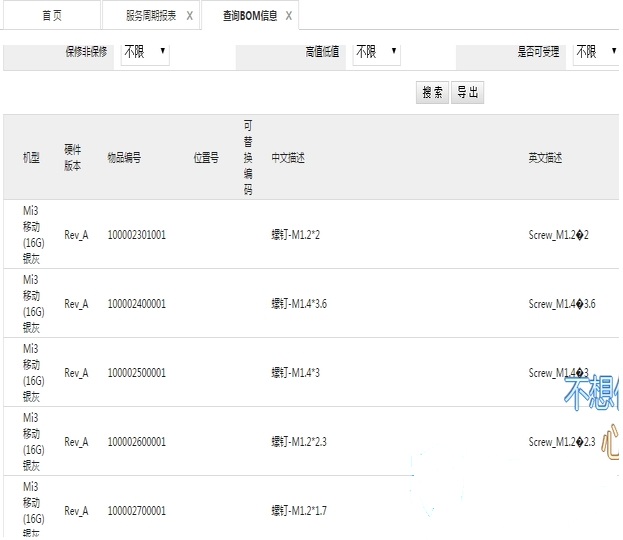The width and height of the screenshot is (623, 540).
Task: Click the 搜索 button
Action: pyautogui.click(x=432, y=93)
